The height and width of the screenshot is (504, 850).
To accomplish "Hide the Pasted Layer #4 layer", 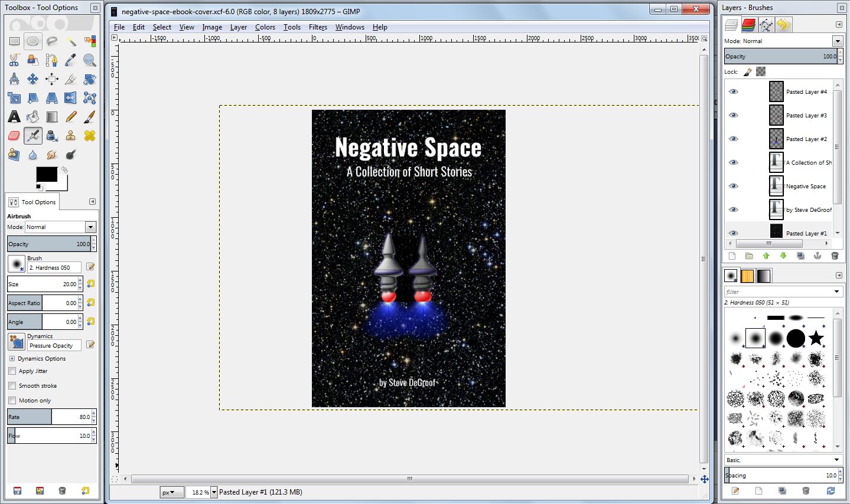I will [733, 91].
